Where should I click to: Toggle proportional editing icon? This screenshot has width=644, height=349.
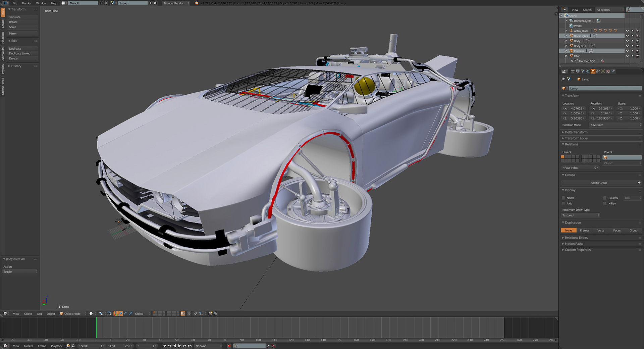[x=189, y=313]
